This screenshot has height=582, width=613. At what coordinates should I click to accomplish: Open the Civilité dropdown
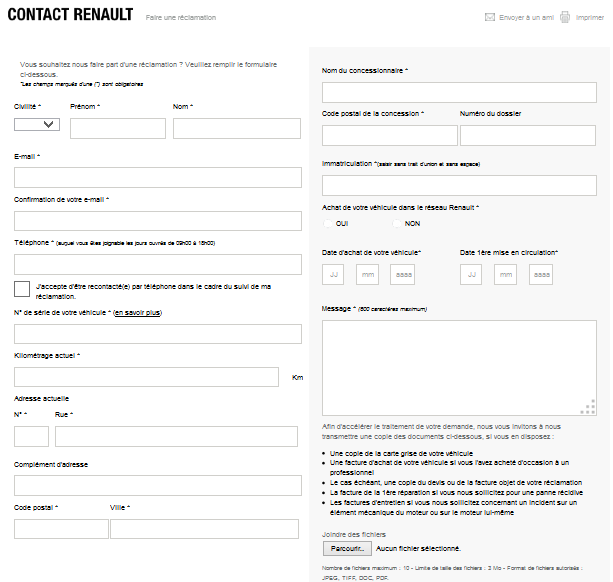[x=37, y=125]
